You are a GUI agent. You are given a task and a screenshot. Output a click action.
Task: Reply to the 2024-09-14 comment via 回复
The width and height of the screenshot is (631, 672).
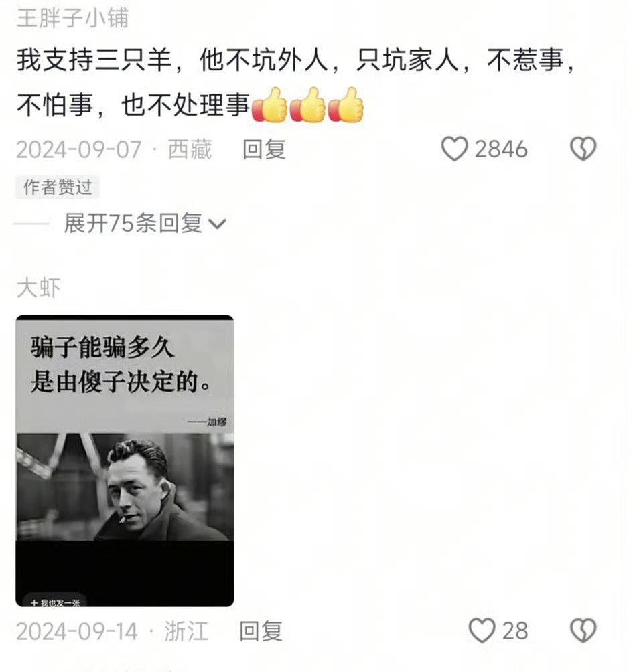coord(261,631)
